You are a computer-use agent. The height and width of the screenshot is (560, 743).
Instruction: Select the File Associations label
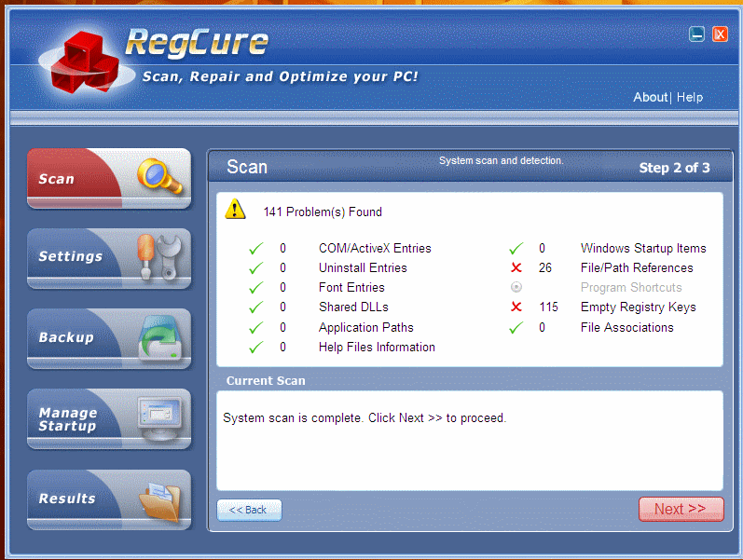tap(626, 327)
